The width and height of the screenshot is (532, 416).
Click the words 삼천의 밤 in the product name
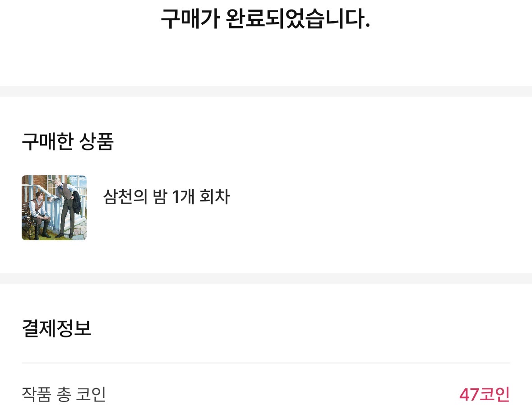[x=135, y=197]
